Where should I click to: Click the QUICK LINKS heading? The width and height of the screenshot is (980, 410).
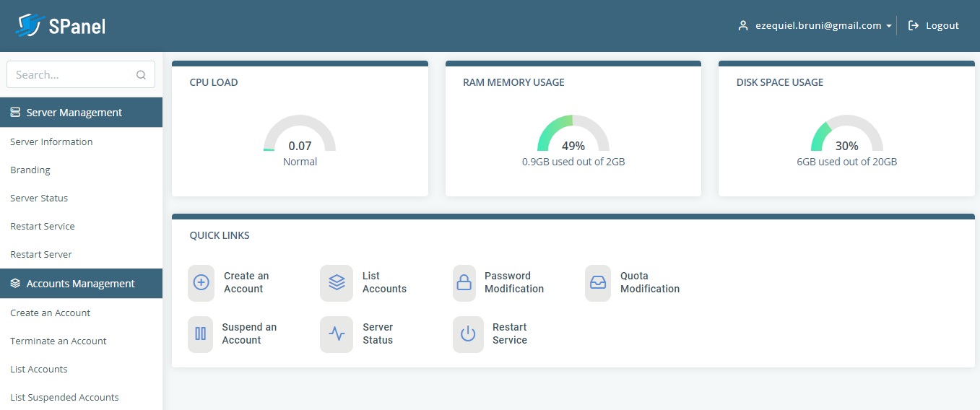click(x=220, y=235)
